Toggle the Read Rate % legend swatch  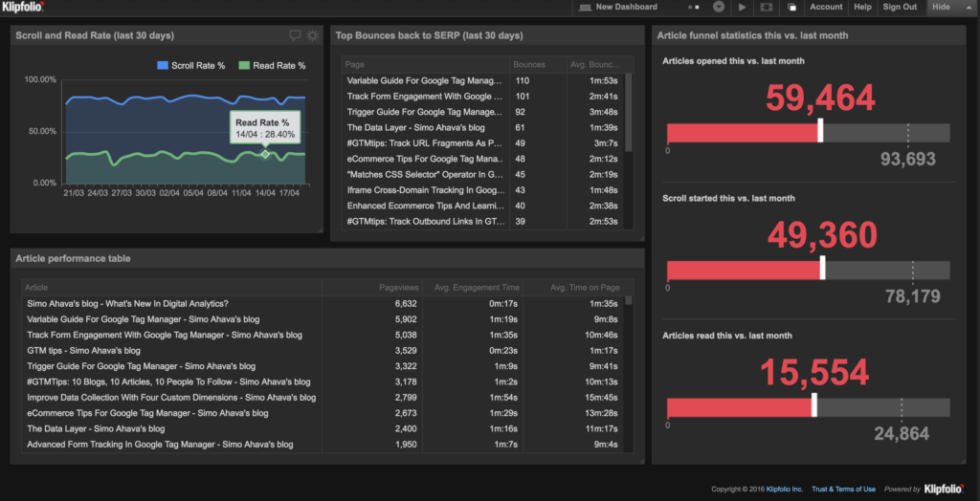(244, 66)
